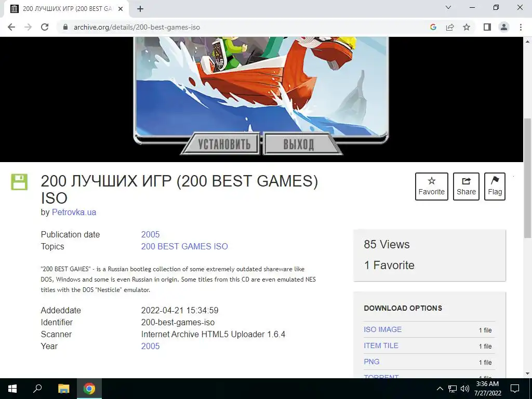
Task: Open the ITEM TILE download link
Action: (381, 345)
